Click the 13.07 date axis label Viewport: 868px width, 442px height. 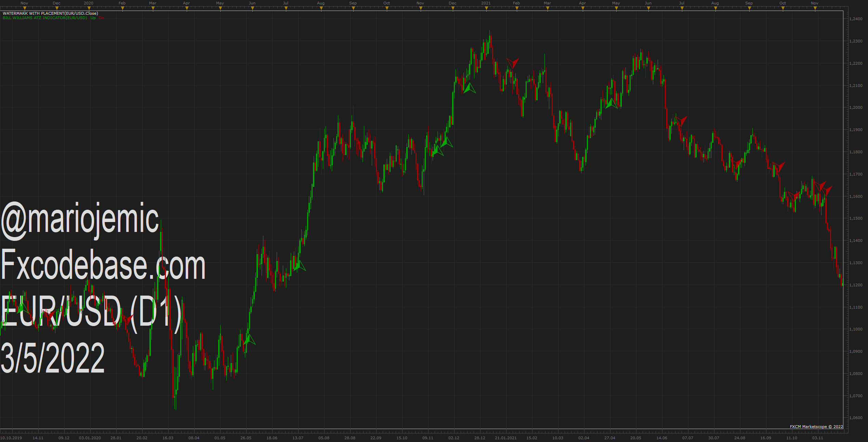pyautogui.click(x=298, y=438)
